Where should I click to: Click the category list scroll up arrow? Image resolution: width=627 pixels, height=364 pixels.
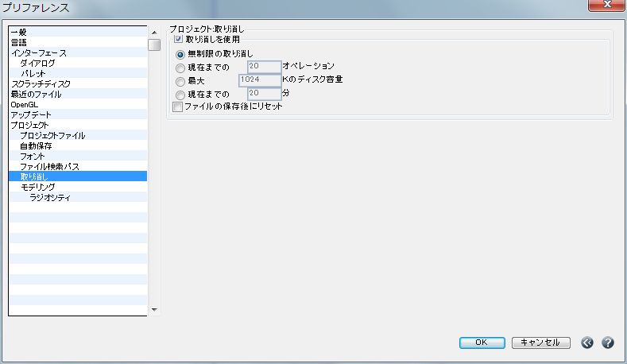[x=154, y=33]
